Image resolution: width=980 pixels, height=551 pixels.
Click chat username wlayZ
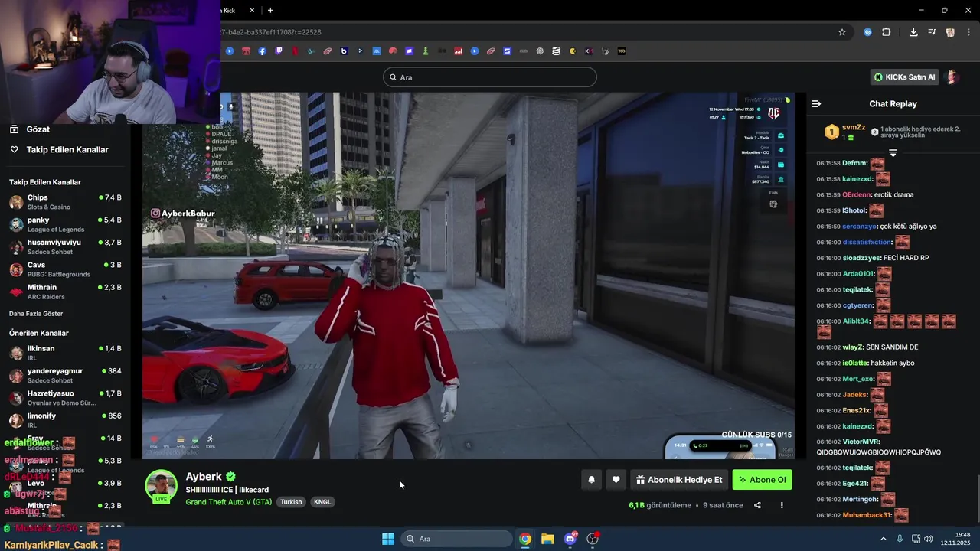point(853,347)
